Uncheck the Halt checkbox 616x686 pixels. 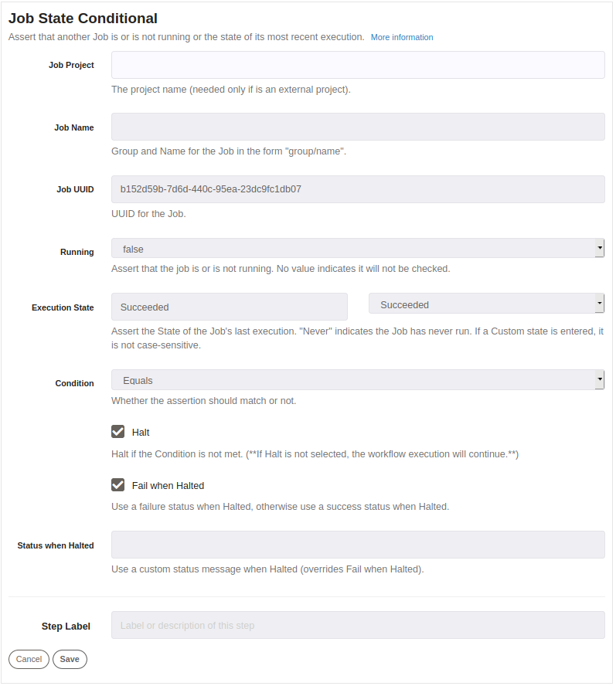coord(117,432)
